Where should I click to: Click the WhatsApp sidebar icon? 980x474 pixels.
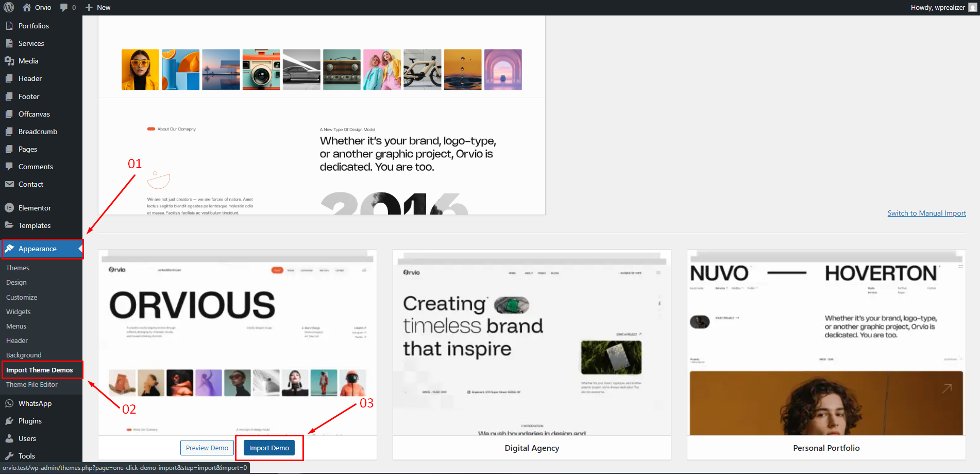pos(9,403)
